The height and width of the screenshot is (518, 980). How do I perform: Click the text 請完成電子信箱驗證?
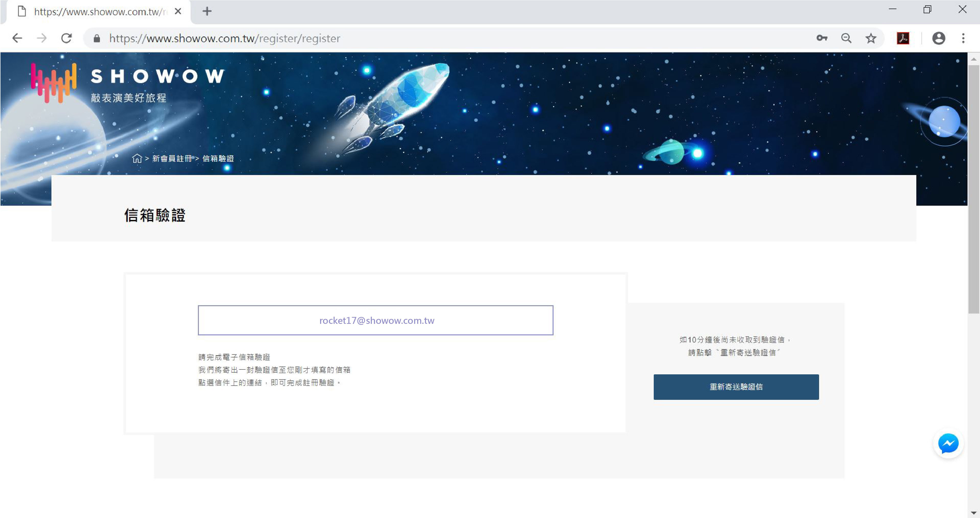tap(234, 357)
